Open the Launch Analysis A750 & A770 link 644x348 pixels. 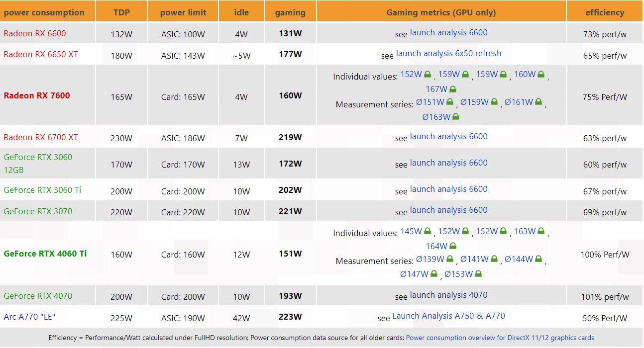click(x=448, y=316)
